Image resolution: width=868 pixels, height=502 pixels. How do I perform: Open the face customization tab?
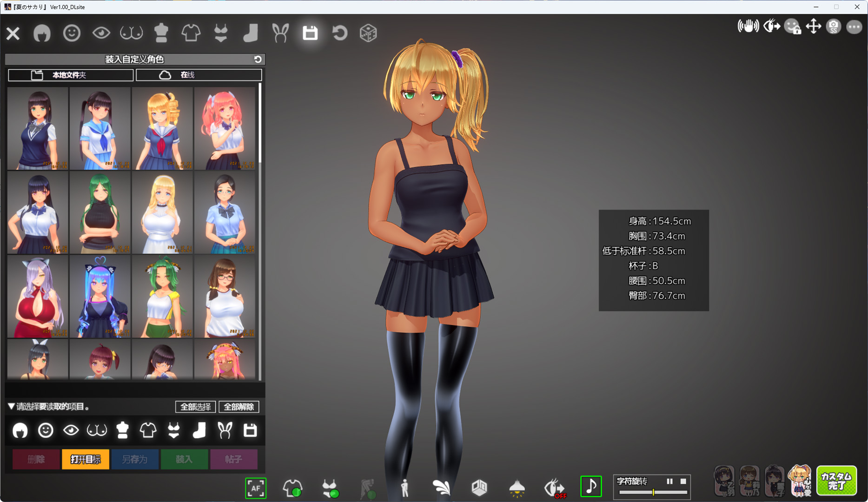72,33
